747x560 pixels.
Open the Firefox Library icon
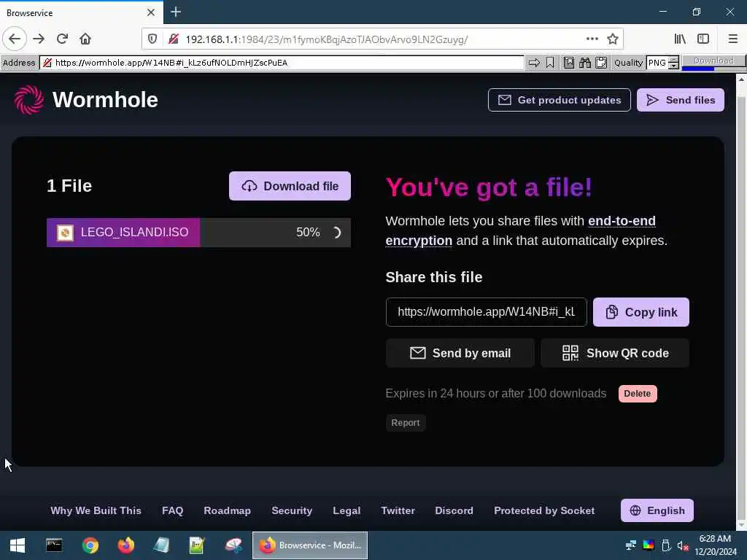pos(680,39)
